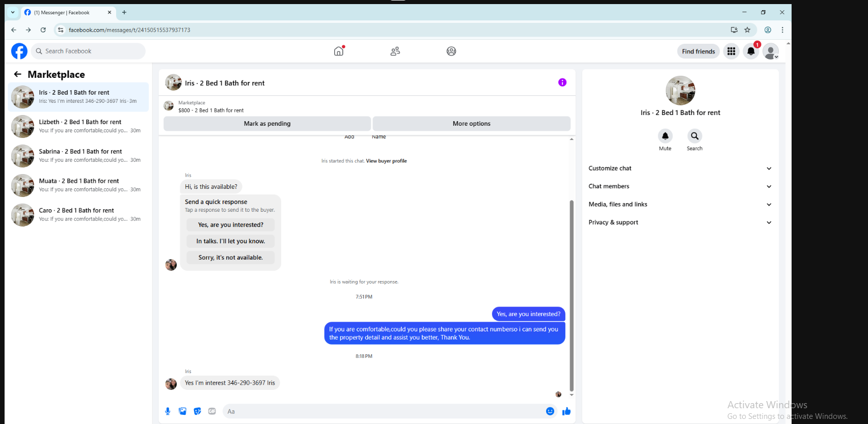868x424 pixels.
Task: Click browser back arrow
Action: [x=14, y=30]
